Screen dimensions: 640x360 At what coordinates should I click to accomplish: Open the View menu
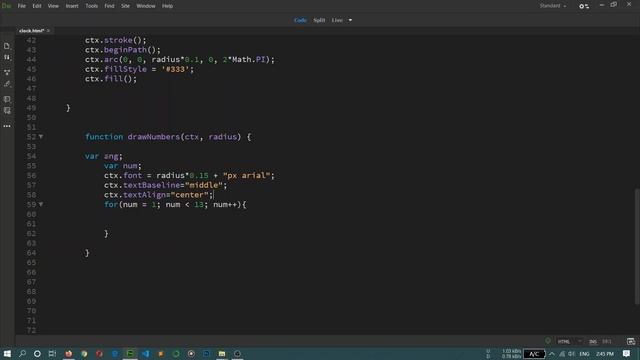point(53,6)
